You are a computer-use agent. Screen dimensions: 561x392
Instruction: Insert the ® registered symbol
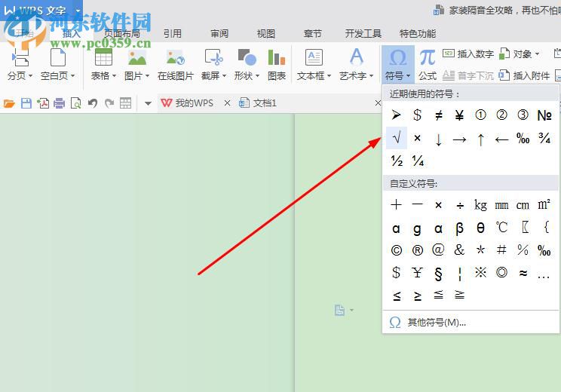[x=417, y=250]
